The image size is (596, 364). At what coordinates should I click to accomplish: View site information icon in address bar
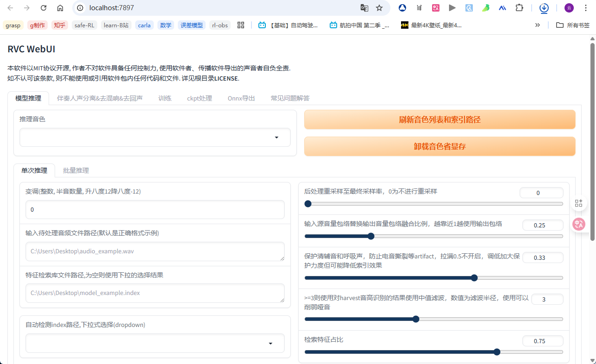80,8
